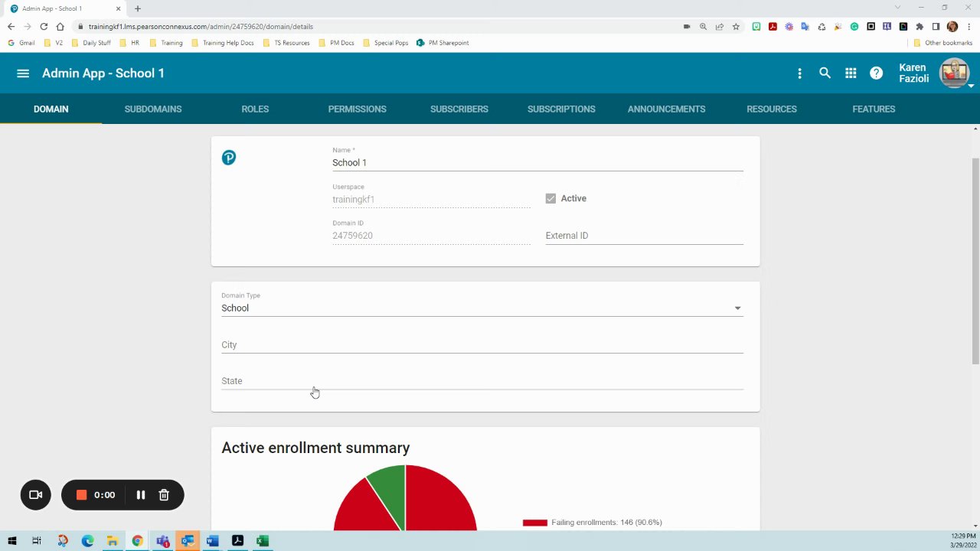Click Karen Fazioli profile avatar
The image size is (980, 551).
click(x=954, y=73)
